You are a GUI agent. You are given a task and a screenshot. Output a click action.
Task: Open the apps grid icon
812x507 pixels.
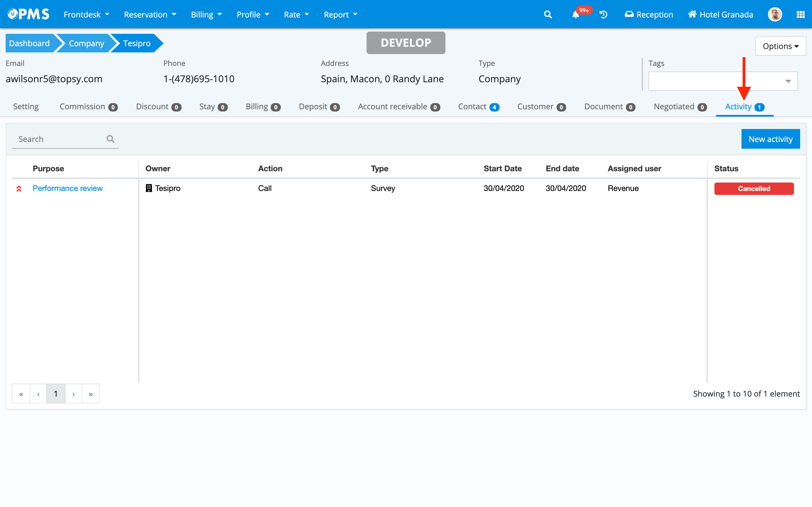tap(801, 14)
